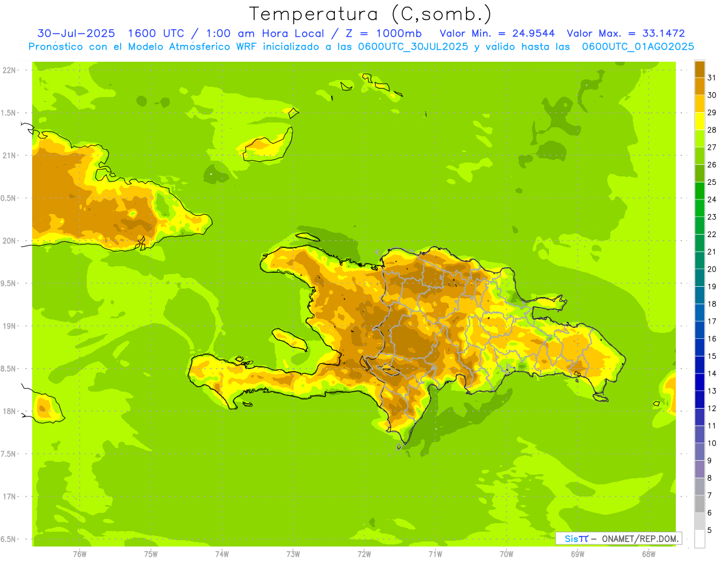Click the "74W" longitude axis label
Image resolution: width=728 pixels, height=562 pixels.
(222, 554)
